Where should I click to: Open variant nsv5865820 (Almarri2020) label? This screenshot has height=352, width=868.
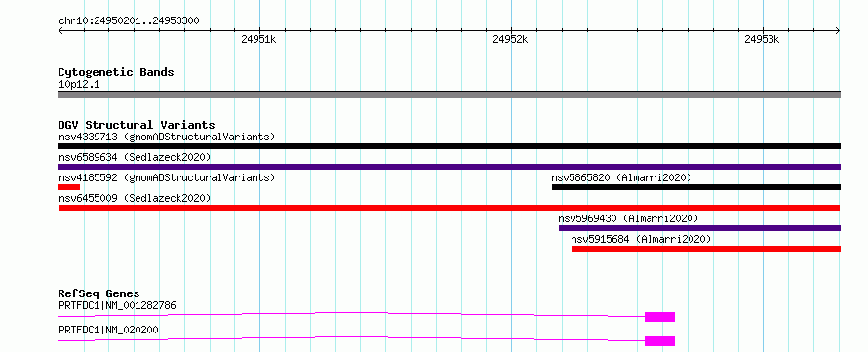[621, 177]
